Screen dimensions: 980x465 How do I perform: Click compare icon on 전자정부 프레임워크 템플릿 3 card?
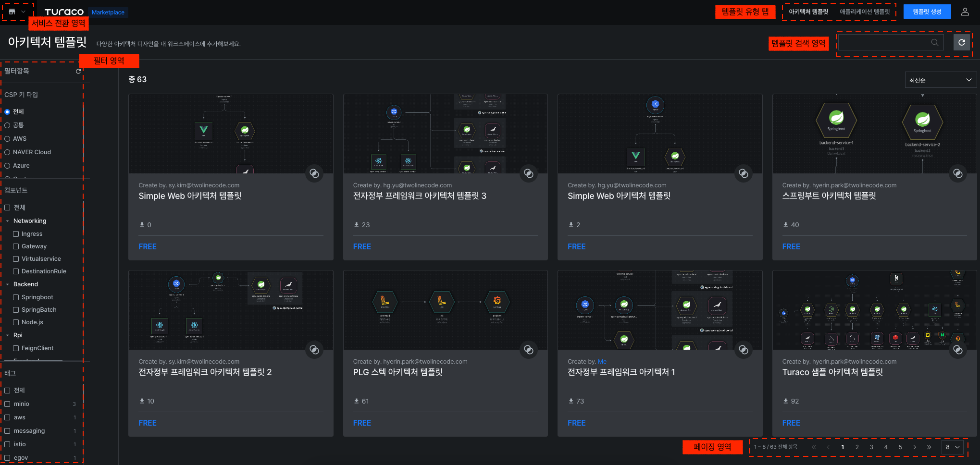point(529,173)
